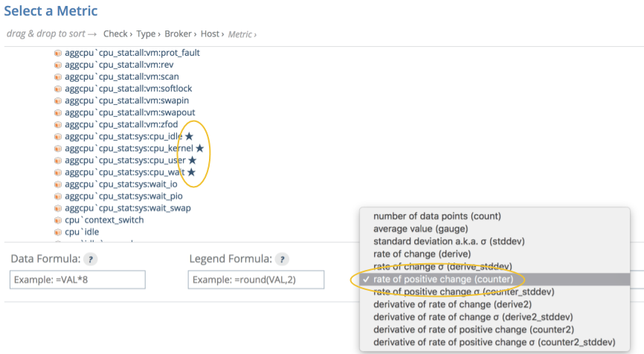
Task: Choose the aggcpu`cpu_stat:sys:cpu_kernel metric
Action: click(129, 148)
